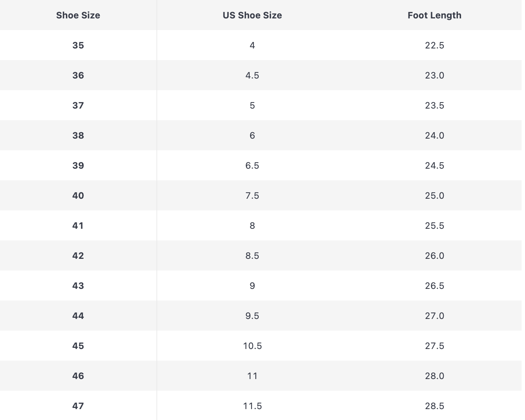This screenshot has height=420, width=525.
Task: Click foot length 23.5 value
Action: coord(434,106)
